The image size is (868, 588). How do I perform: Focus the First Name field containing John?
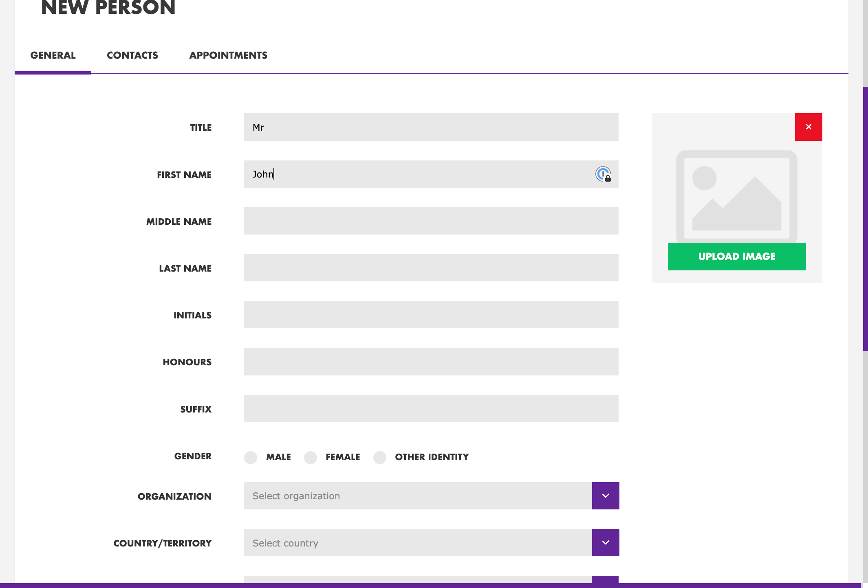[431, 174]
